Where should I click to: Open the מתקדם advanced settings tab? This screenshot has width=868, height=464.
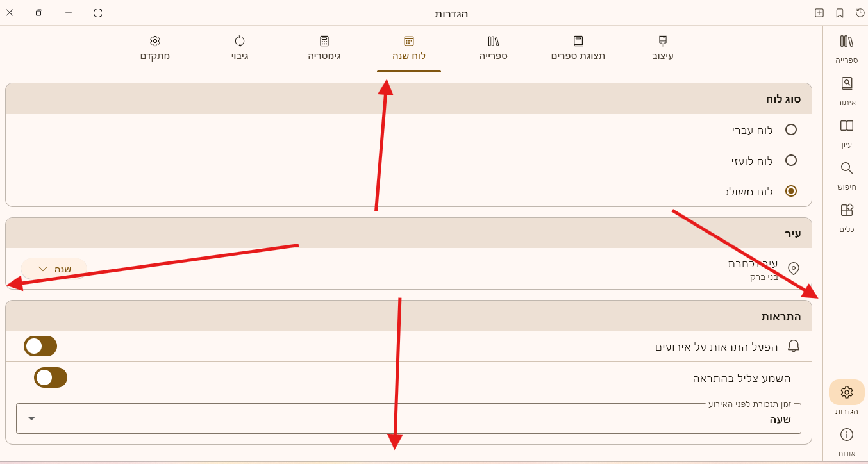(155, 48)
